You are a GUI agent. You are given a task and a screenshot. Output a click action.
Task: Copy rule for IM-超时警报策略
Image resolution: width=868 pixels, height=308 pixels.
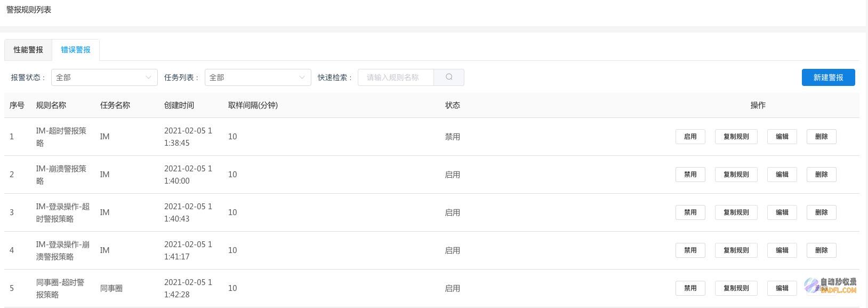[736, 137]
